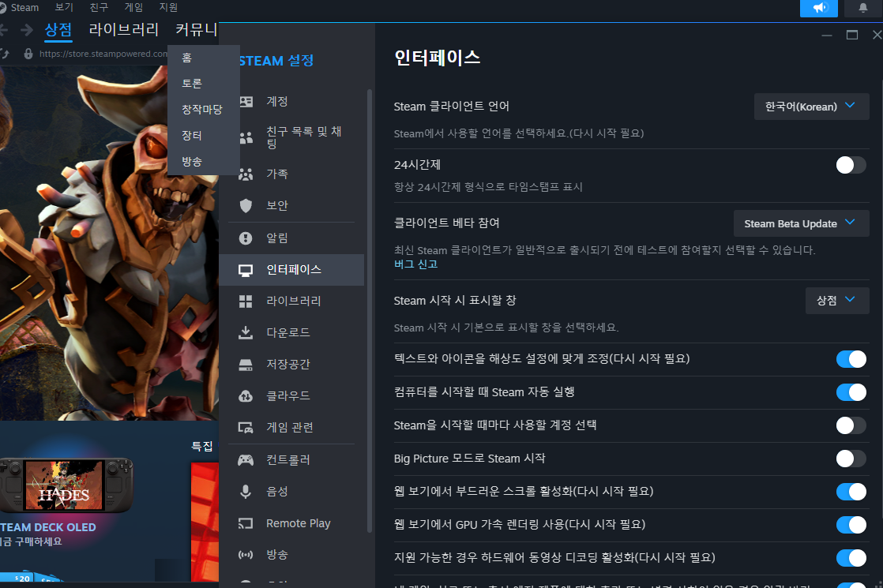
Task: Toggle 하드웨어 동영상 디코딩 활성화
Action: (851, 558)
